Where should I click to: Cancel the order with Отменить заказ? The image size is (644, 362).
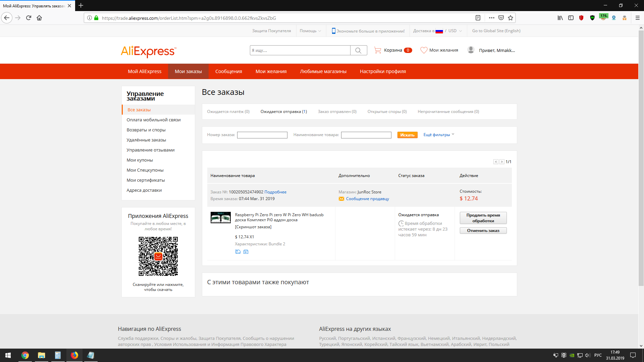pyautogui.click(x=483, y=231)
